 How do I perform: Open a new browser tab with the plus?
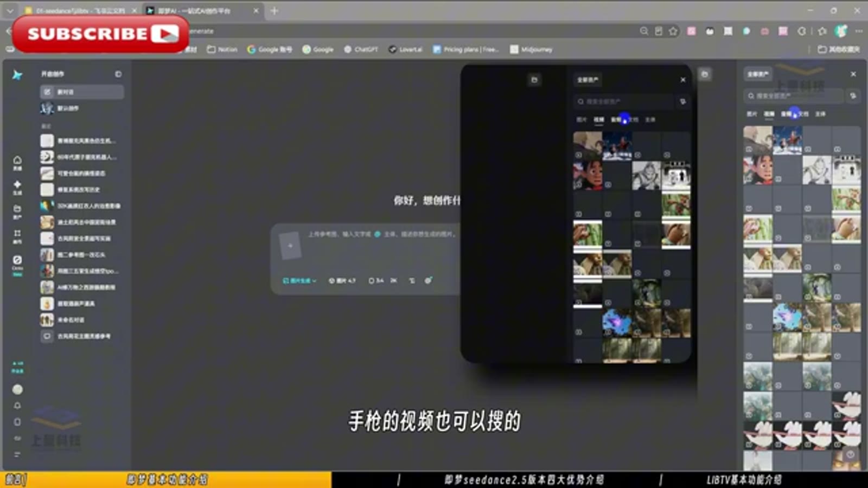(x=275, y=11)
